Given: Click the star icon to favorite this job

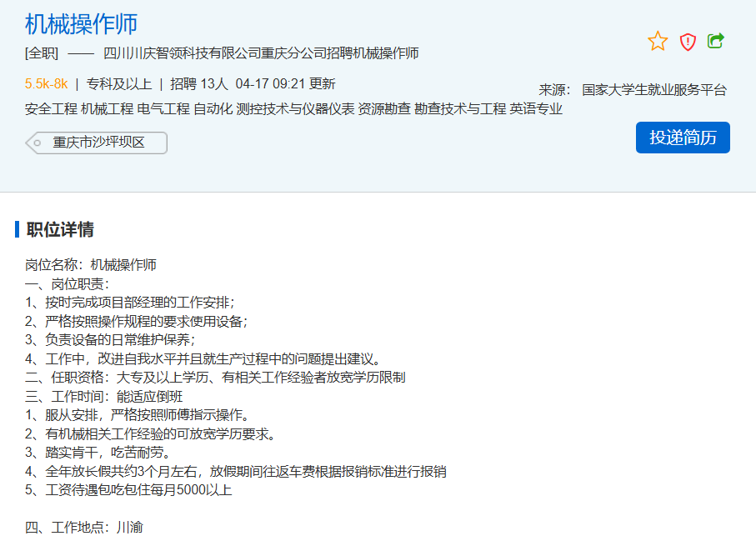Looking at the screenshot, I should click(x=658, y=42).
